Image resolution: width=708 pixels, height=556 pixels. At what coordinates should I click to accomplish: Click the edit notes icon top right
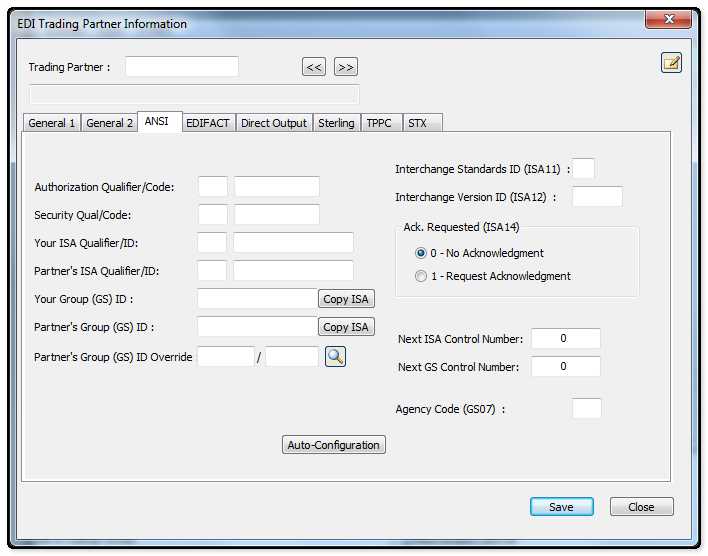tap(671, 63)
